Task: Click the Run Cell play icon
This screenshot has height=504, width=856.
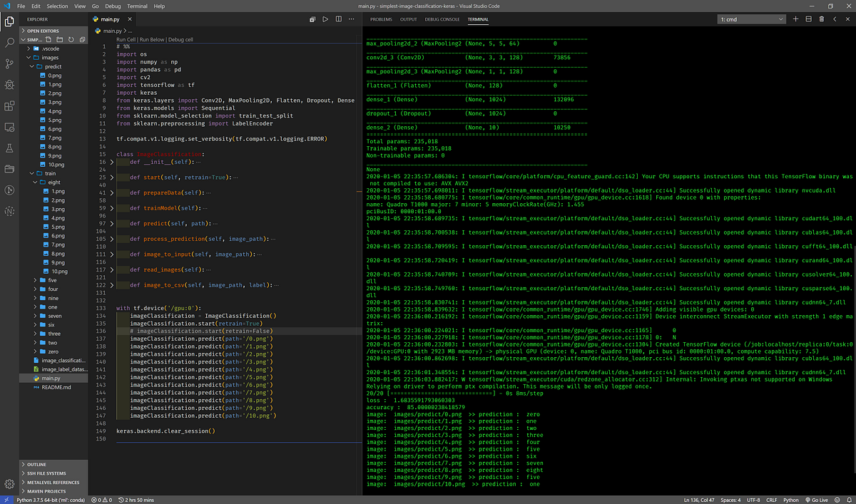Action: click(325, 19)
